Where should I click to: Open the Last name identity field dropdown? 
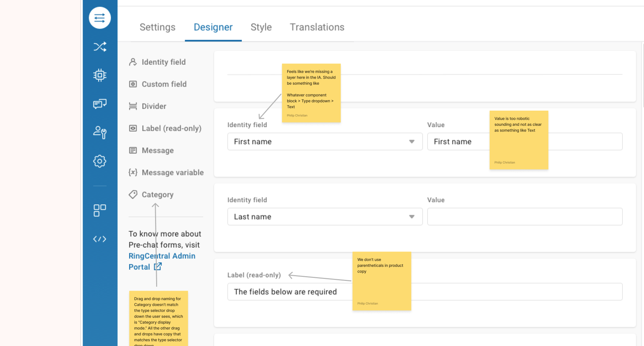pos(325,217)
